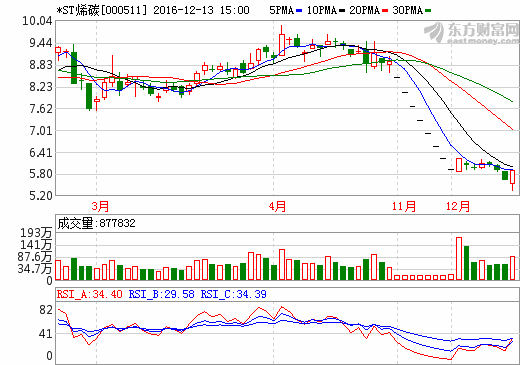Click the 4月 date axis label

pyautogui.click(x=277, y=206)
